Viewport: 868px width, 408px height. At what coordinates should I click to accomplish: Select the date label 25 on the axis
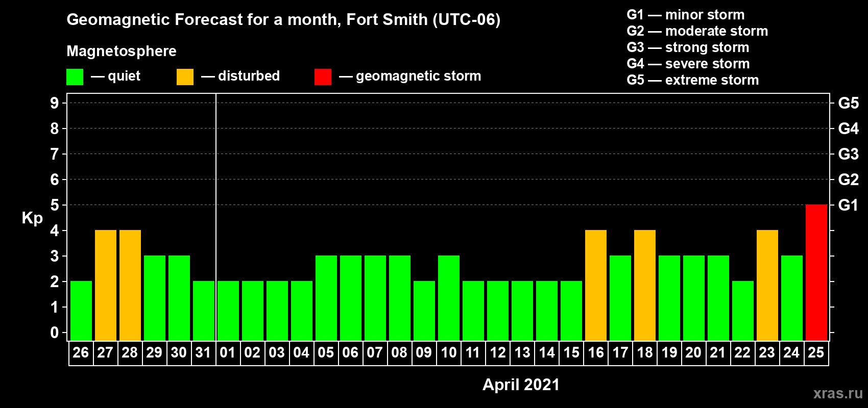click(x=816, y=353)
